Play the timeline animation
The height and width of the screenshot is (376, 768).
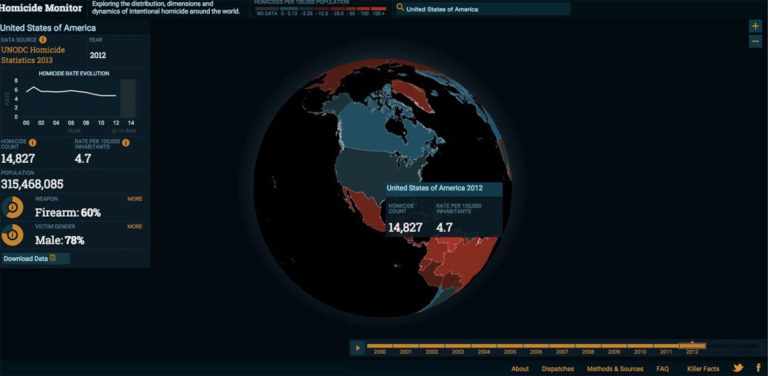[358, 348]
